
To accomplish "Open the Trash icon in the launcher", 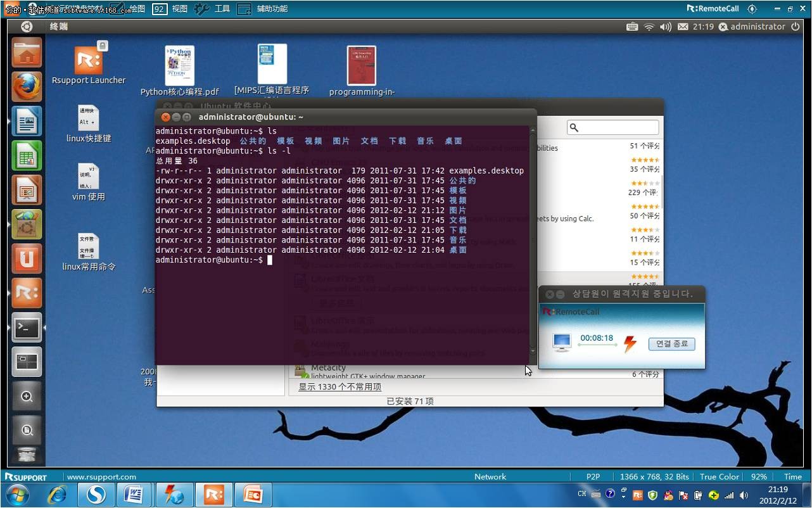I will click(27, 455).
